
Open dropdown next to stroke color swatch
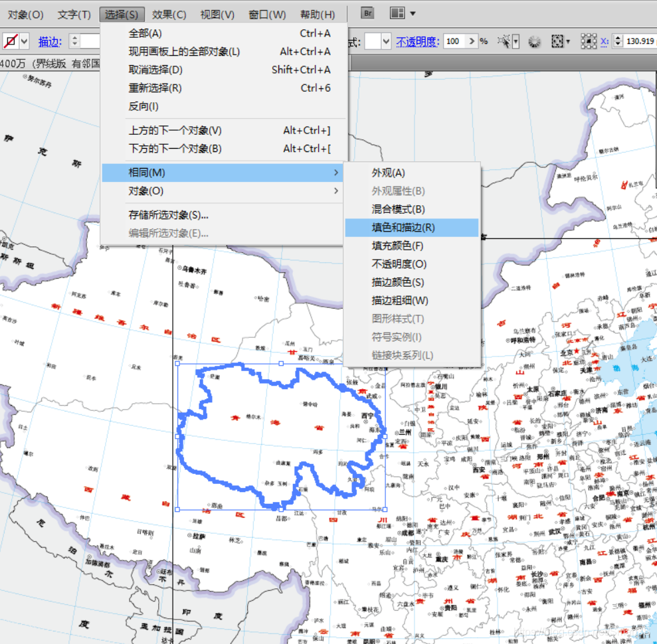click(x=25, y=41)
